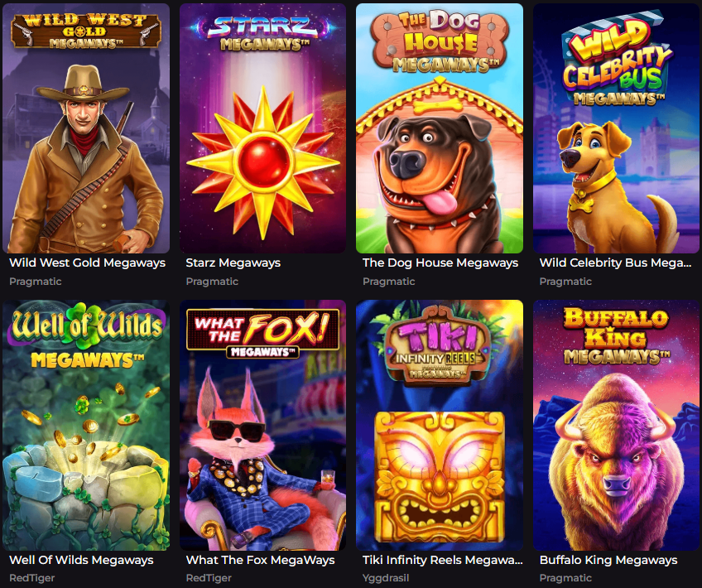Viewport: 702px width, 588px height.
Task: Open the Wild Celebrity Bus Megaways thumbnail
Action: 616,128
